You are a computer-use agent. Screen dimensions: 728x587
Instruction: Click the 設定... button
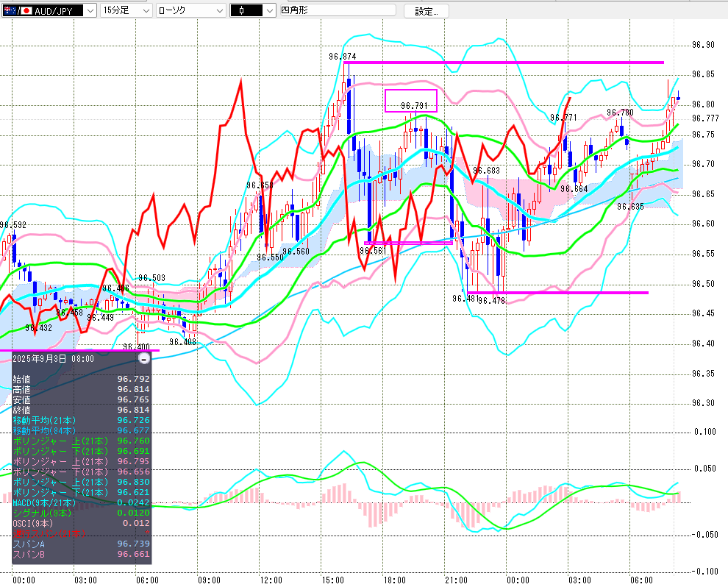[x=427, y=11]
